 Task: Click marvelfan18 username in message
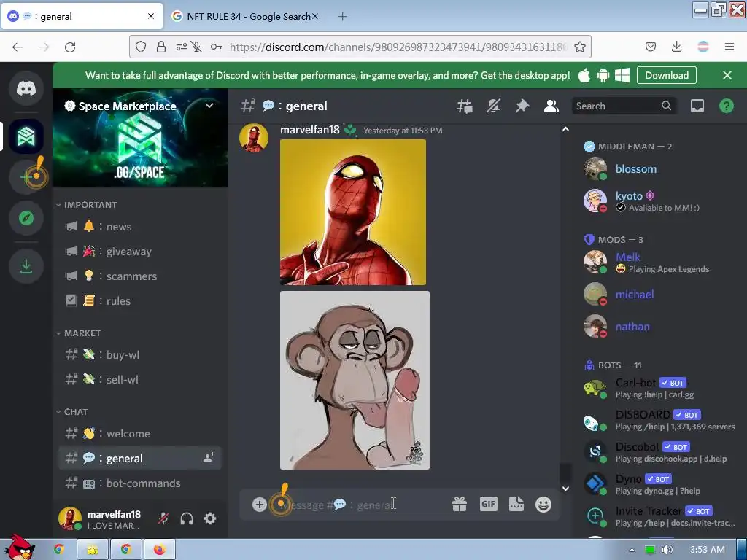click(x=309, y=130)
